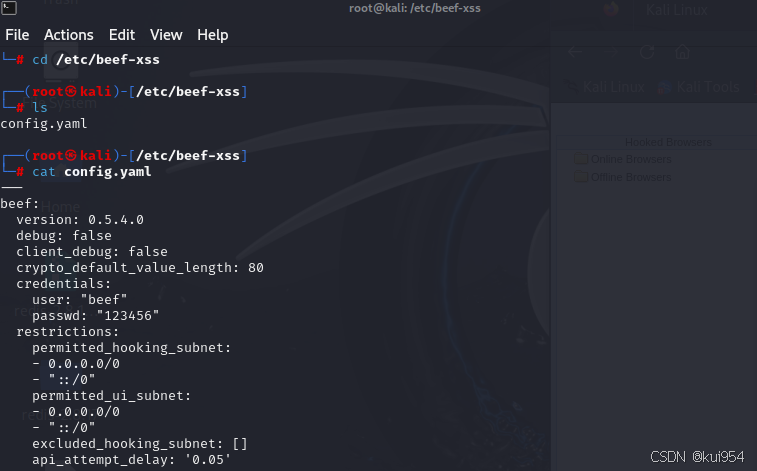
Task: Click the 'version: 0.5.4.0' line
Action: [80, 220]
